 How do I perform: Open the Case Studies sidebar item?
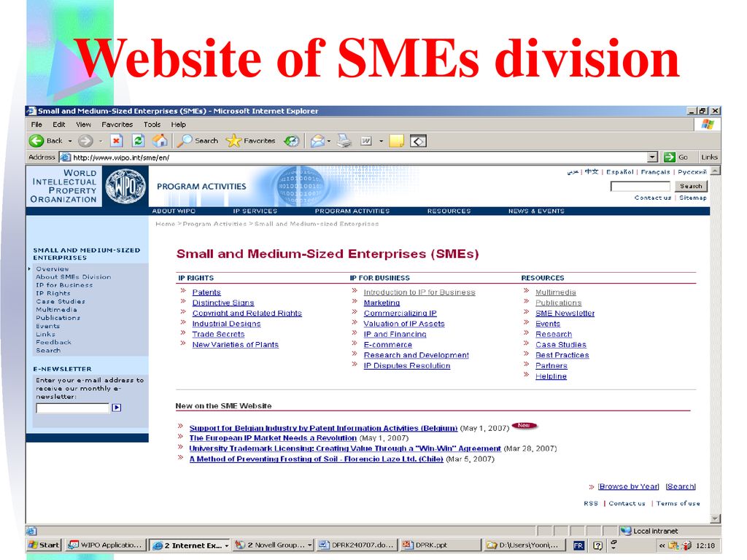pyautogui.click(x=61, y=301)
